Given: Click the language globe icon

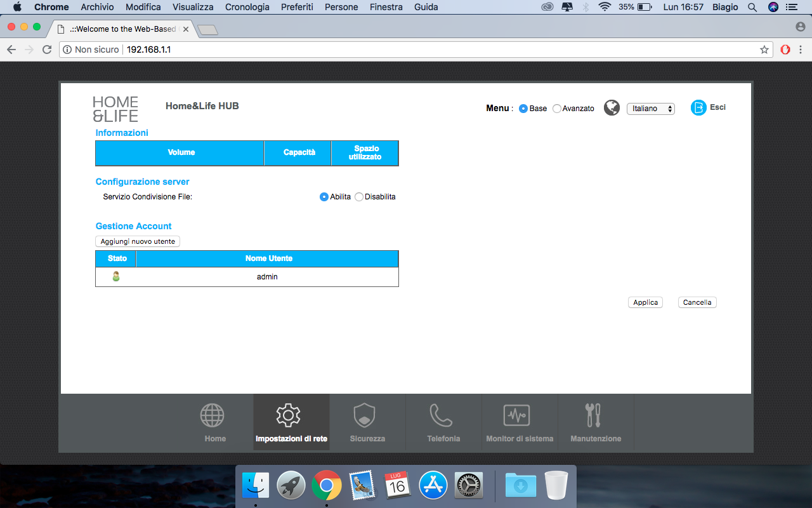Looking at the screenshot, I should (612, 108).
